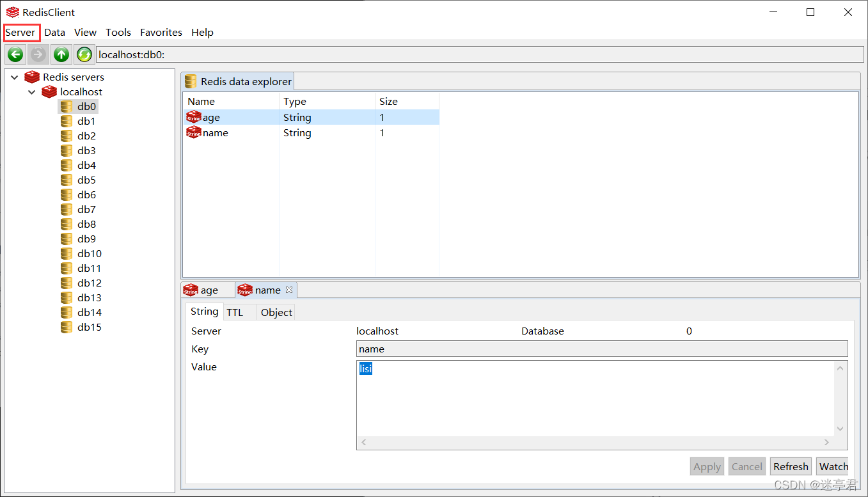
Task: Click the value box scroll left arrow
Action: [364, 442]
